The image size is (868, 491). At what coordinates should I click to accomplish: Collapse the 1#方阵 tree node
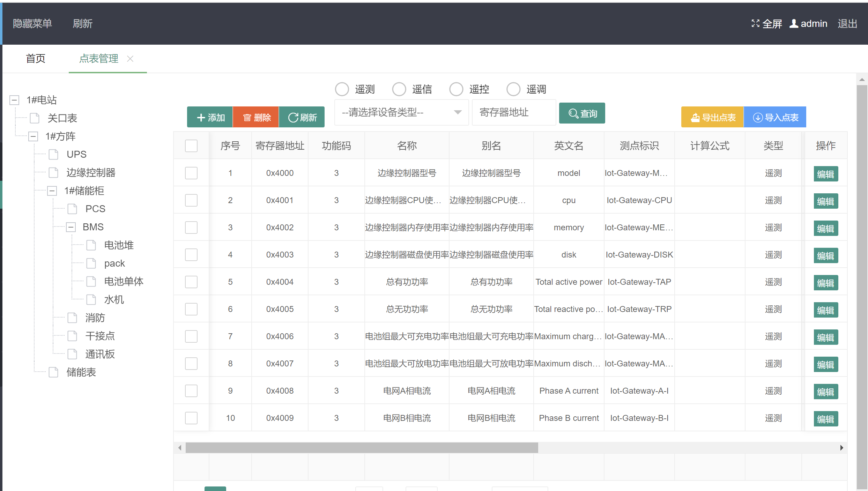33,136
